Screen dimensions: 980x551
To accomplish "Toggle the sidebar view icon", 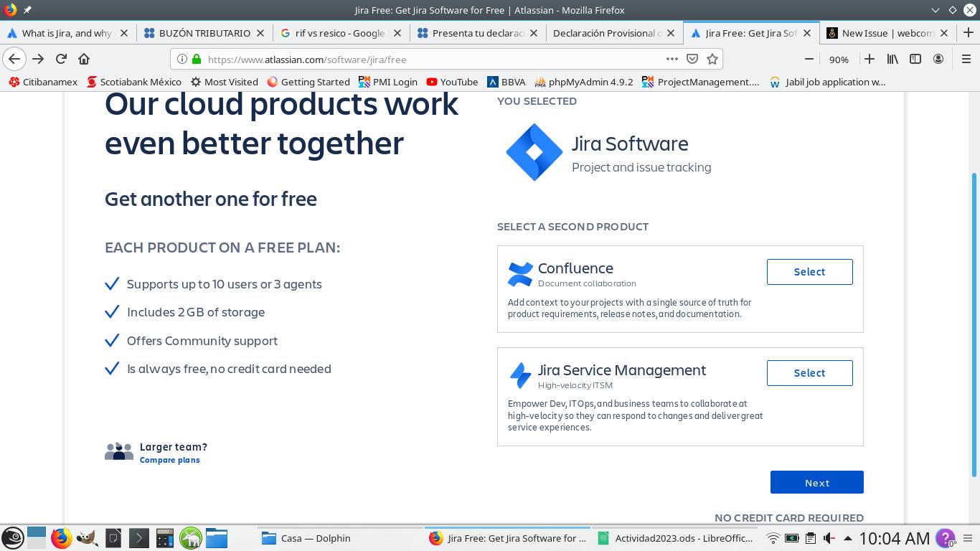I will pos(915,59).
